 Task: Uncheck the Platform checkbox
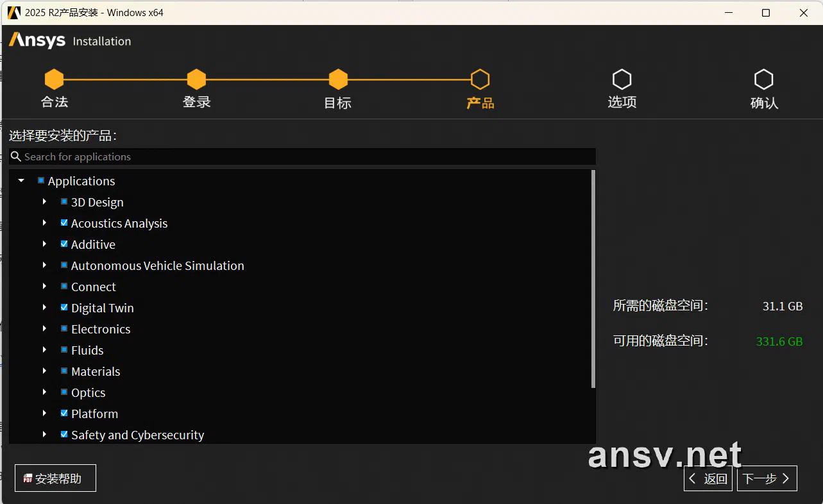pyautogui.click(x=64, y=414)
